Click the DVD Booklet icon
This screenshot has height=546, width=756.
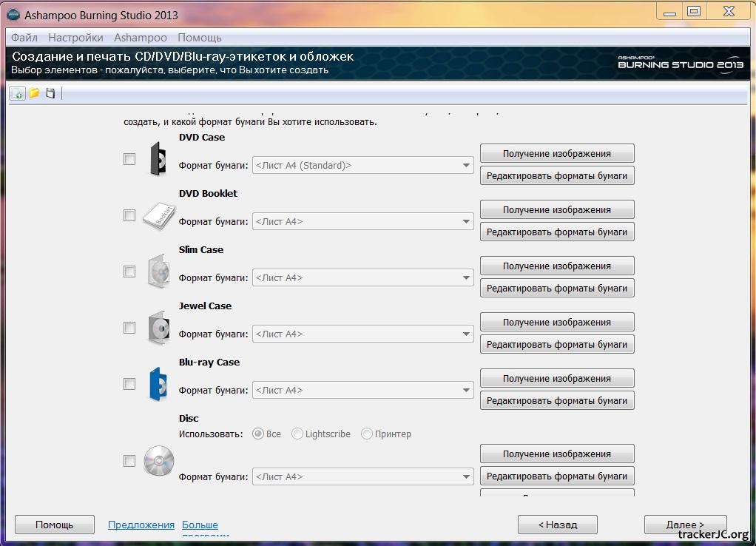(158, 215)
